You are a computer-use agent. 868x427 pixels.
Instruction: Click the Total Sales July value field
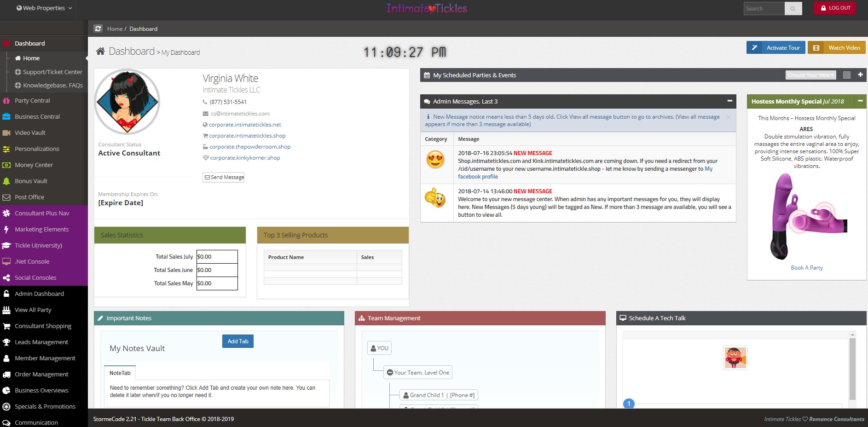tap(217, 257)
